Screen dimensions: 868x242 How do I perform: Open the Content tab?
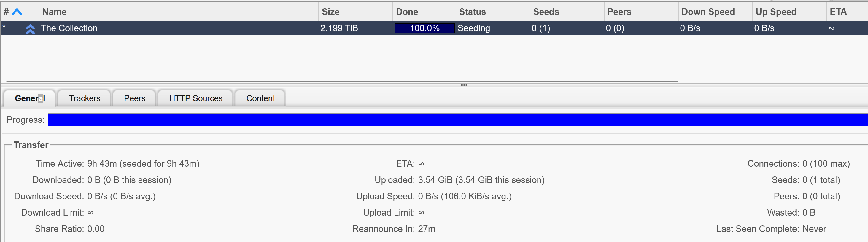(260, 98)
